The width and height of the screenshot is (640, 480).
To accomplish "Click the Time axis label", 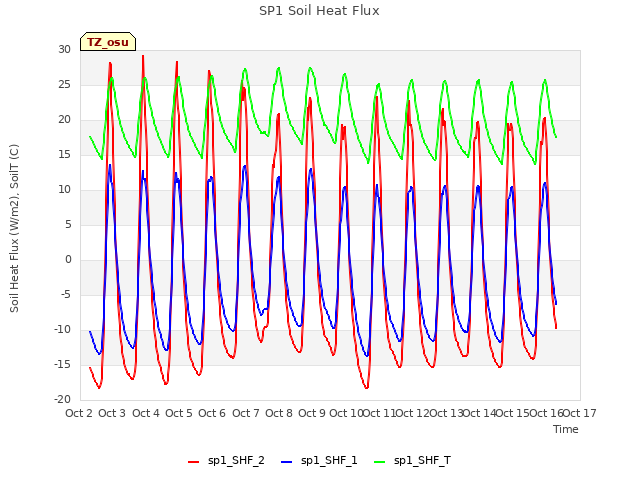I will coord(565,429).
